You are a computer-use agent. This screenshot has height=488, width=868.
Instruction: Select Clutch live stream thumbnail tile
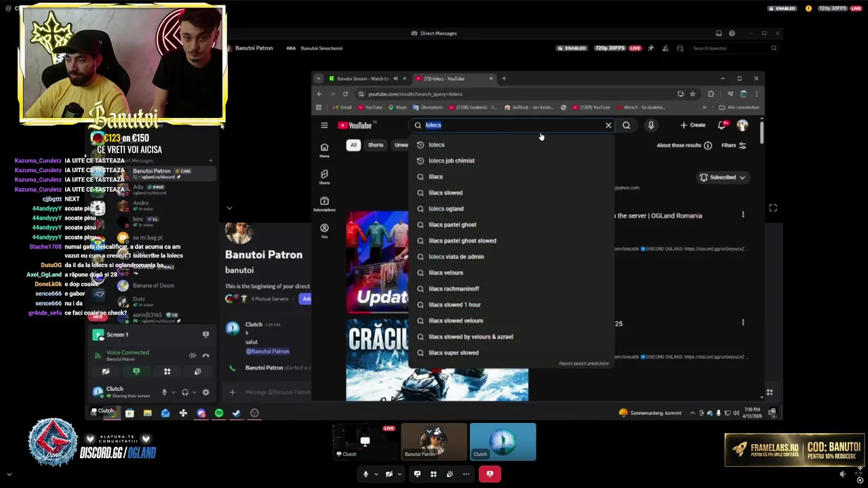click(x=366, y=442)
